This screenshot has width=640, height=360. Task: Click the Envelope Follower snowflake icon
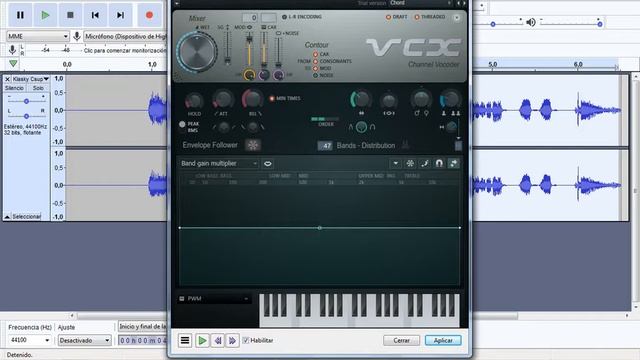(253, 145)
